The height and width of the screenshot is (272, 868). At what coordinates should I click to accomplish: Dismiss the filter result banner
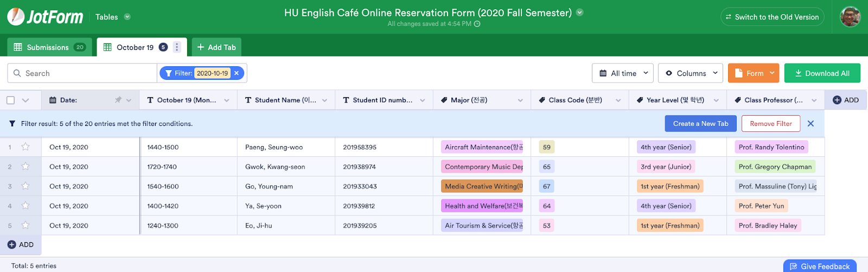pyautogui.click(x=810, y=124)
